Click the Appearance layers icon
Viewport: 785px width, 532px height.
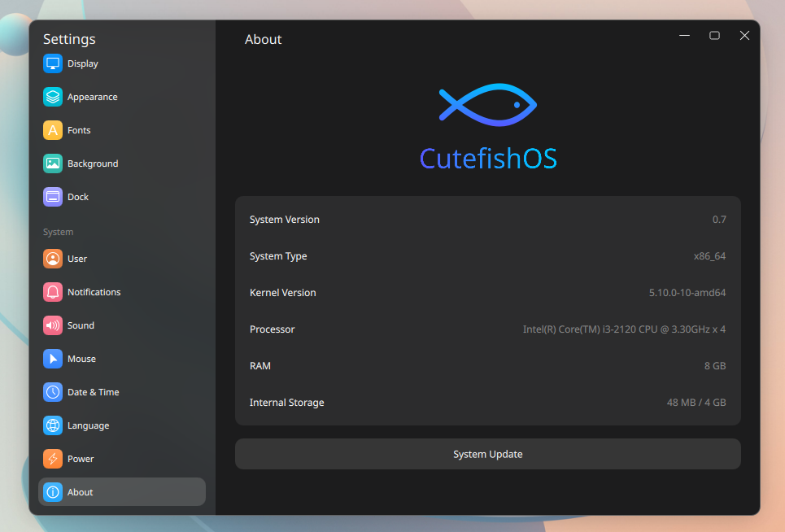[53, 97]
